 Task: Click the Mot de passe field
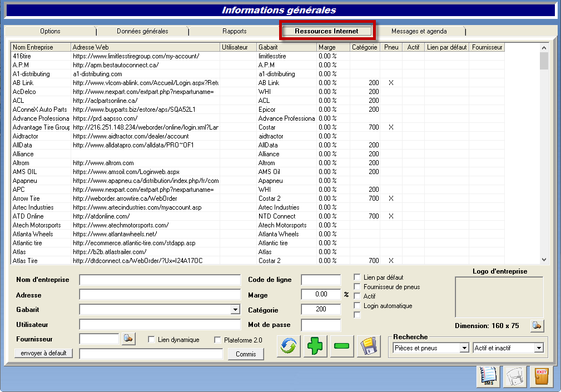[x=321, y=325]
